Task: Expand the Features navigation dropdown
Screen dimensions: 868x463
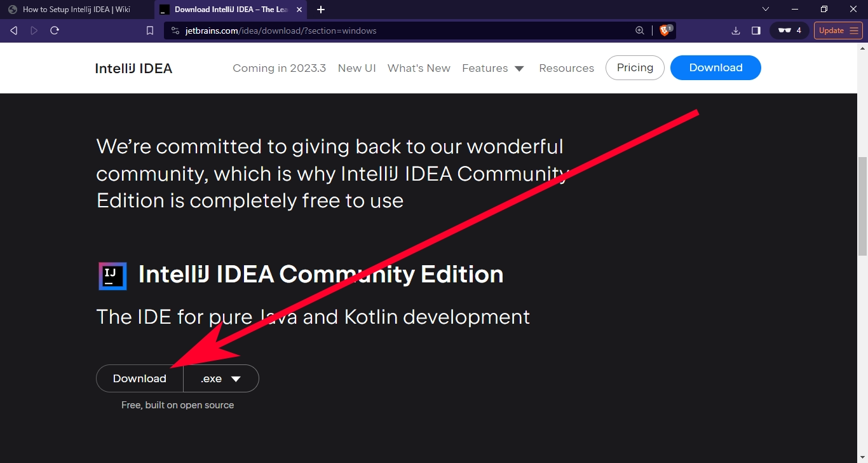Action: pos(494,68)
